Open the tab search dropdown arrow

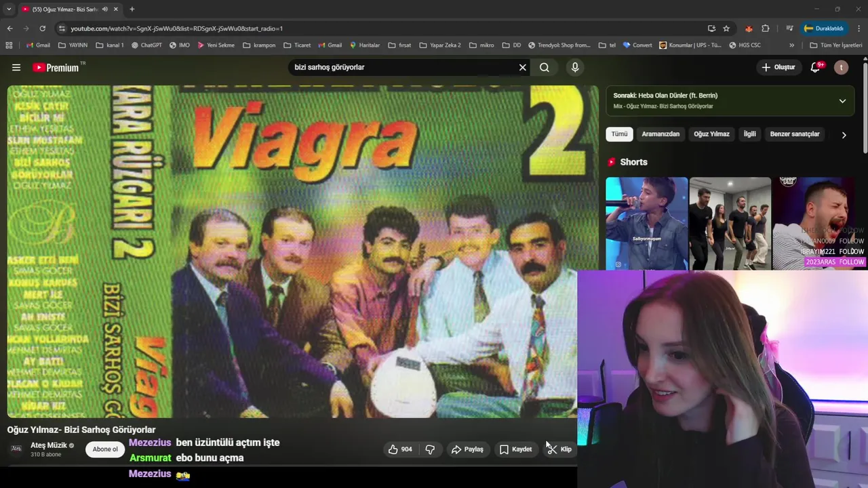pos(9,9)
